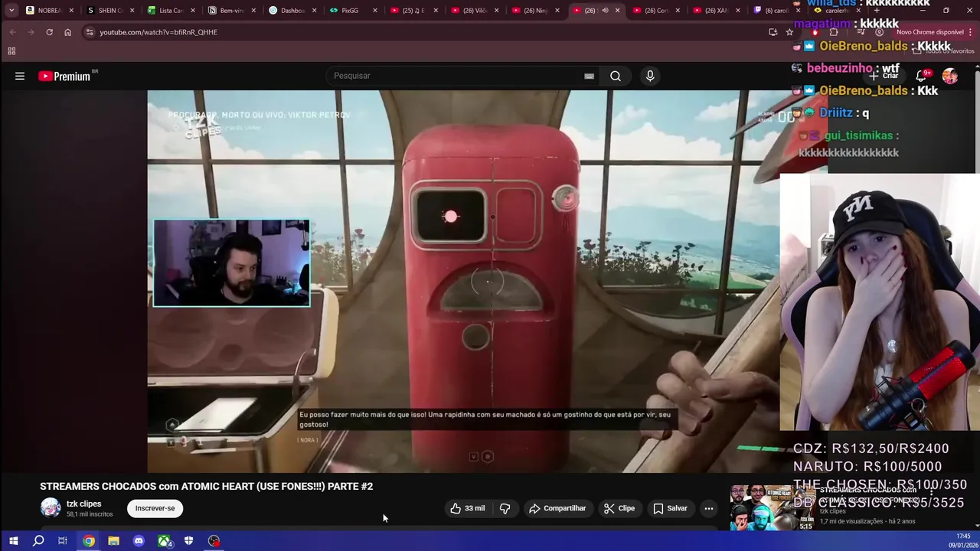This screenshot has height=551, width=980.
Task: Save video with Salvar button
Action: (670, 508)
